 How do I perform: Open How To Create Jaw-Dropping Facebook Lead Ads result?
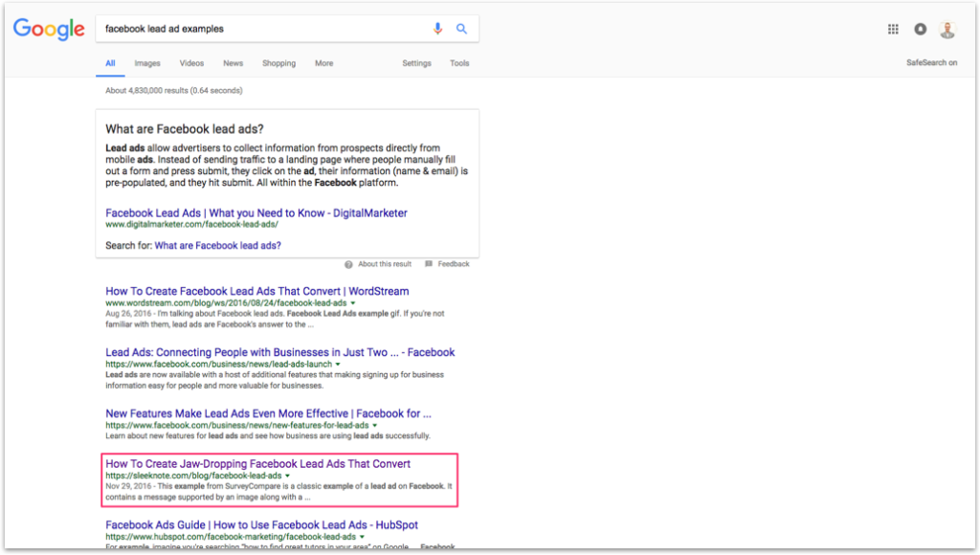(x=257, y=464)
